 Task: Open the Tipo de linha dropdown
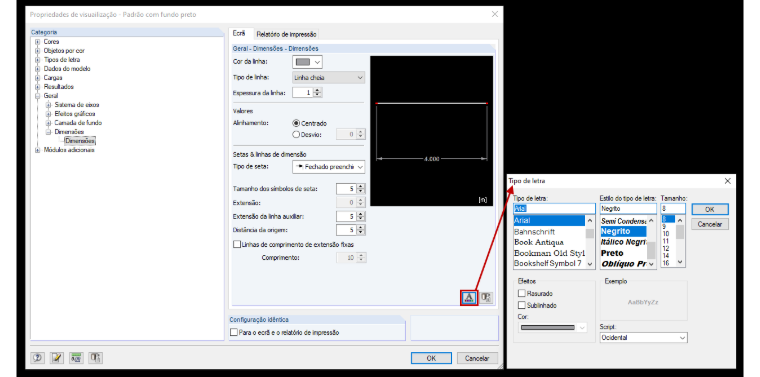coord(328,78)
